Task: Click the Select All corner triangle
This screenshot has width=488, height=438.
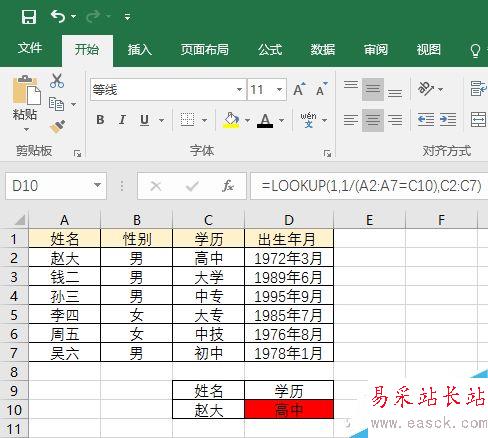Action: pyautogui.click(x=19, y=220)
